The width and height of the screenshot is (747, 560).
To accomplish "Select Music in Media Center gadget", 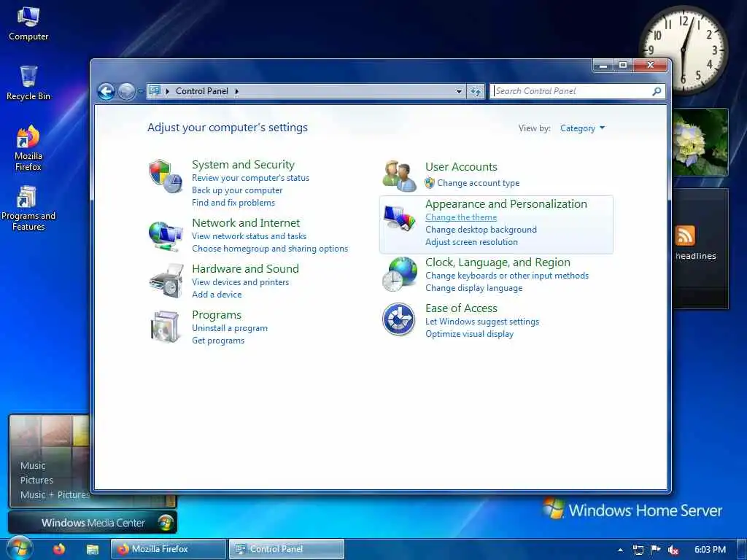I will 33,466.
